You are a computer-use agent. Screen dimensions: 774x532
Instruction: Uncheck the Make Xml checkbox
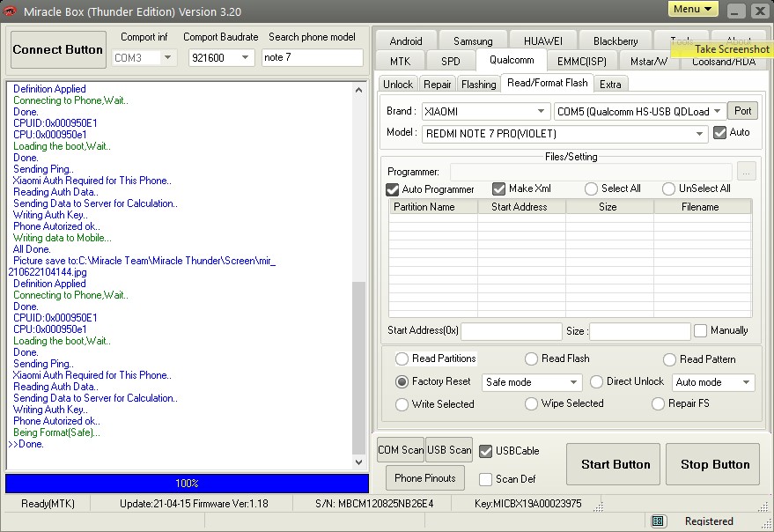499,189
